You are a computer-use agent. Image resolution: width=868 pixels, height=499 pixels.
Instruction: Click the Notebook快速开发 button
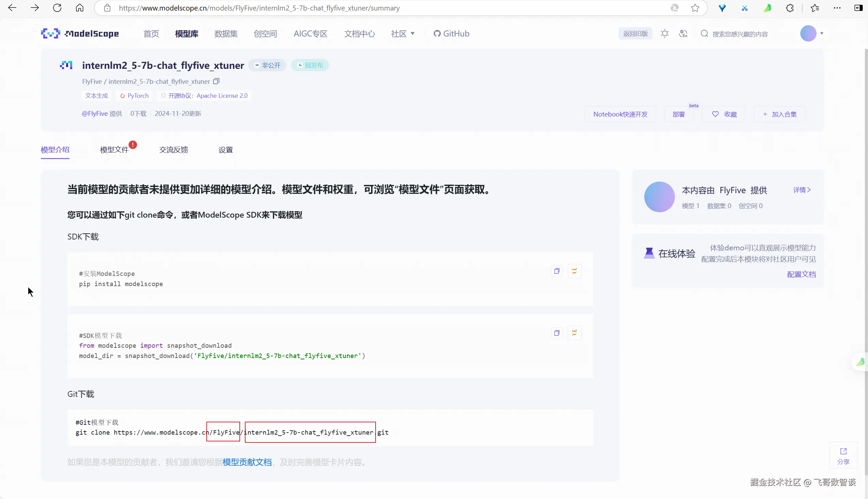pos(620,114)
